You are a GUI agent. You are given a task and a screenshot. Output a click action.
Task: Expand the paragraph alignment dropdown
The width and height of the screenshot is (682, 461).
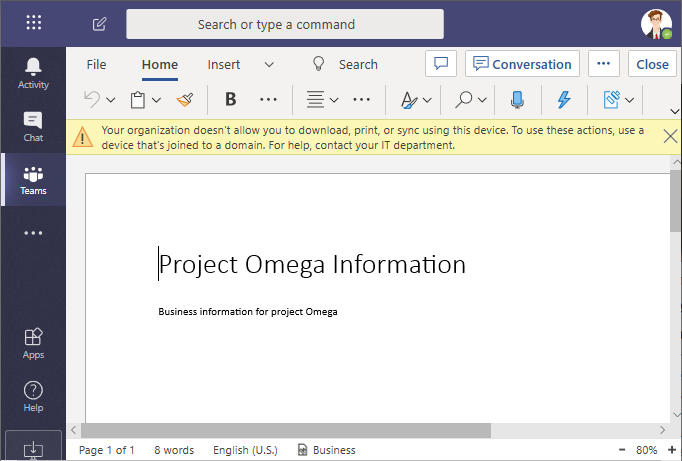pos(334,100)
